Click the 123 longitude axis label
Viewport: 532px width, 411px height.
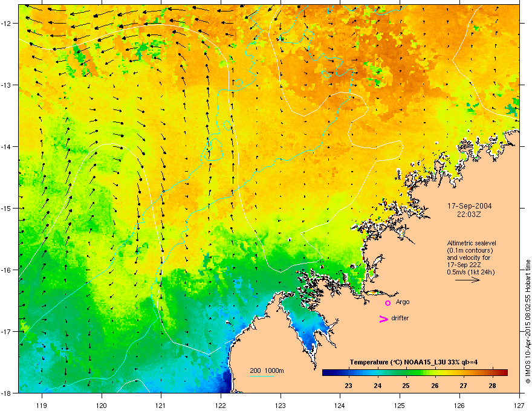point(281,405)
